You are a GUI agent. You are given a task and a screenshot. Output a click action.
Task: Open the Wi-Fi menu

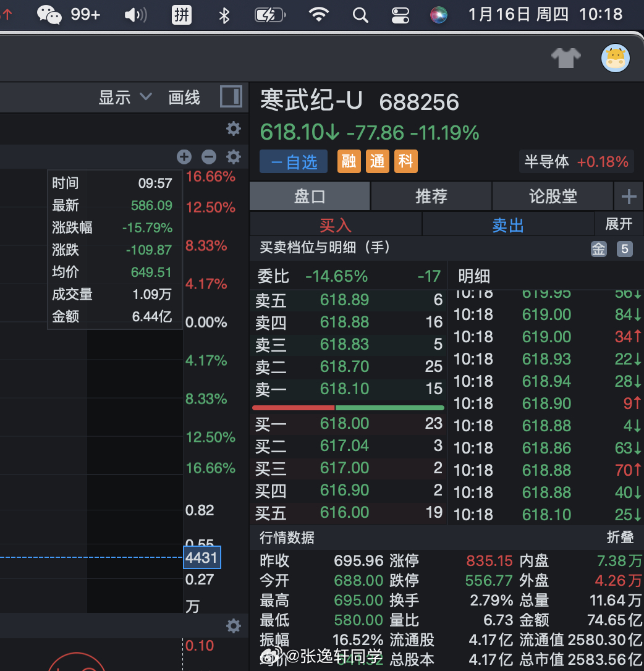(318, 15)
